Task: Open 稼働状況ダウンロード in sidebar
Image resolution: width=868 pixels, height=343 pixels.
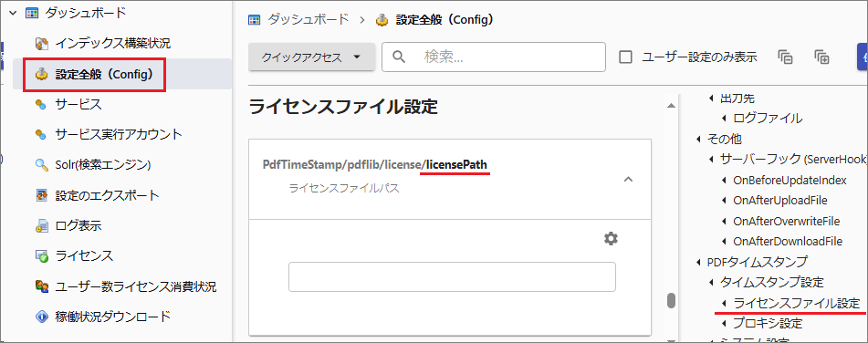Action: coord(112,317)
